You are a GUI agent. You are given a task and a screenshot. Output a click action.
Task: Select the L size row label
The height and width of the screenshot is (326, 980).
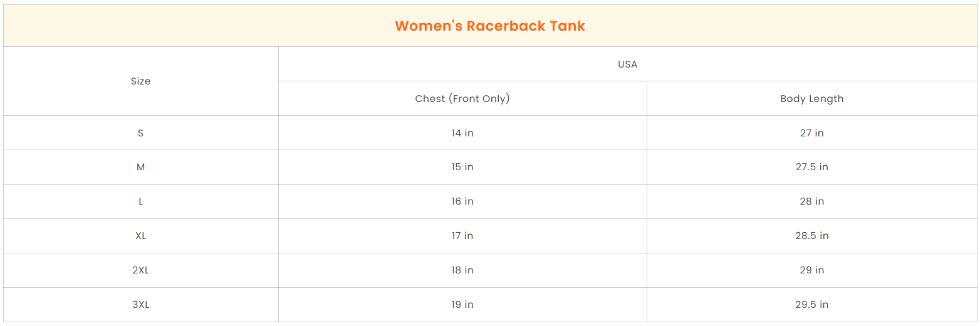tap(141, 201)
